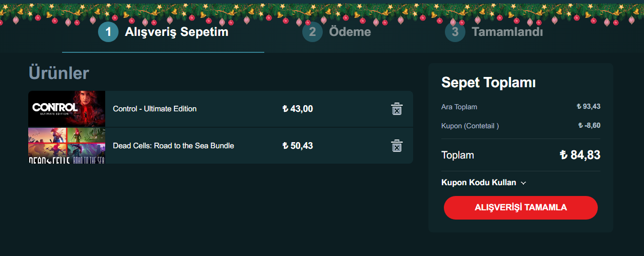Click the Control - Ultimate Edition title
The height and width of the screenshot is (256, 644).
[x=154, y=109]
